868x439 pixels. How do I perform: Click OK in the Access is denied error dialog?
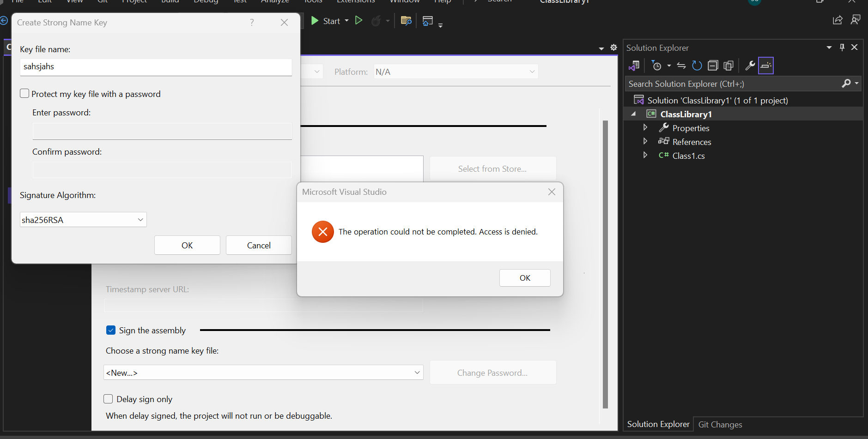[x=525, y=278]
